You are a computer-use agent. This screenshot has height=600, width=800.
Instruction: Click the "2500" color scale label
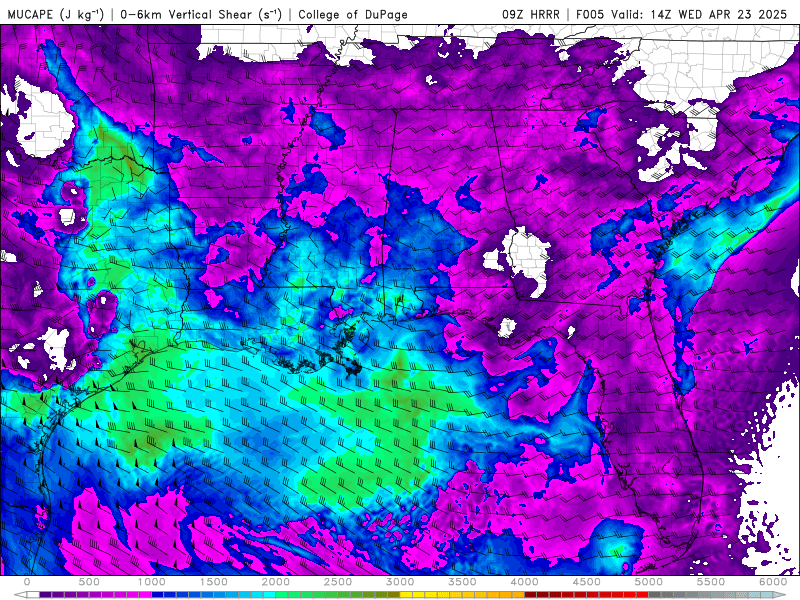[x=338, y=582]
